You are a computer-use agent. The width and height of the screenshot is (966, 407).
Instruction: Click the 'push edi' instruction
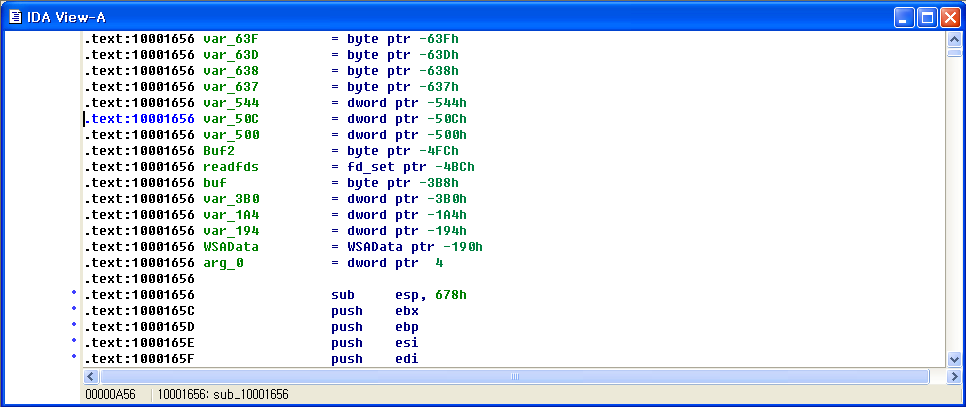pyautogui.click(x=375, y=359)
